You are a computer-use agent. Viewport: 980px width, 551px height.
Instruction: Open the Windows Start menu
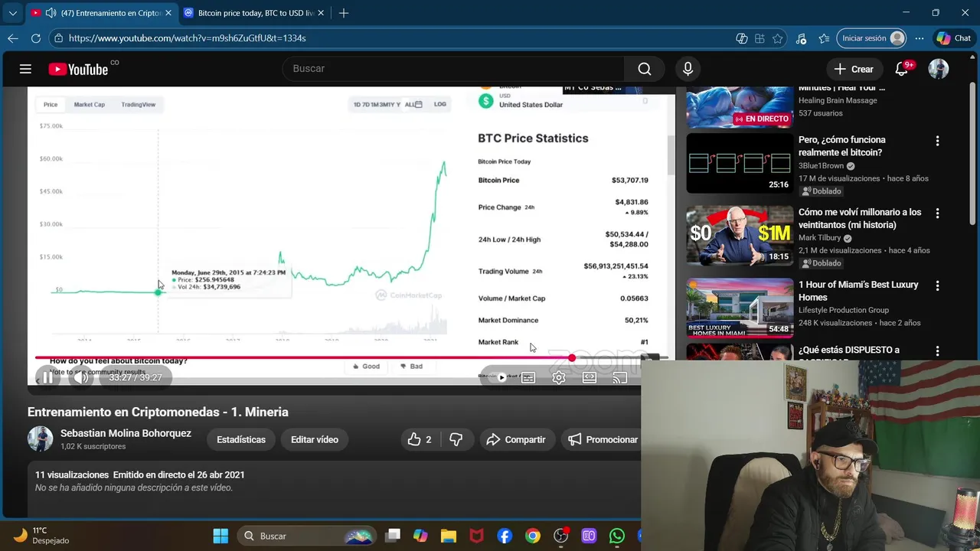220,536
